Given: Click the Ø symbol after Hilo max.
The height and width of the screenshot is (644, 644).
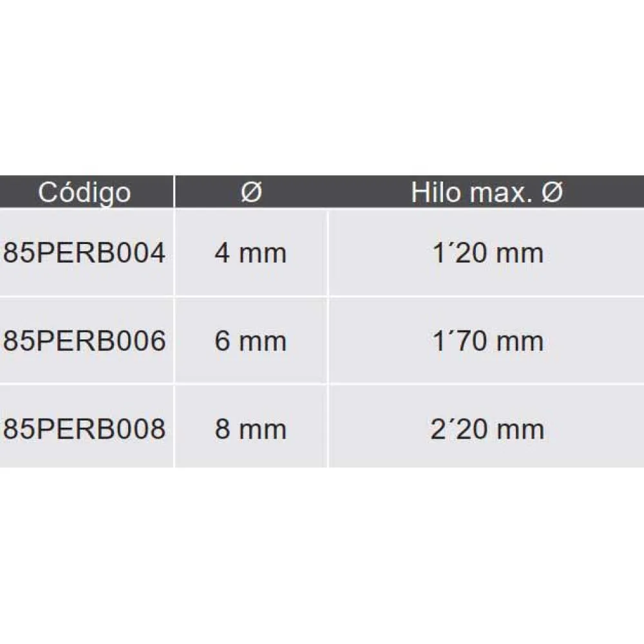Looking at the screenshot, I should point(552,193).
